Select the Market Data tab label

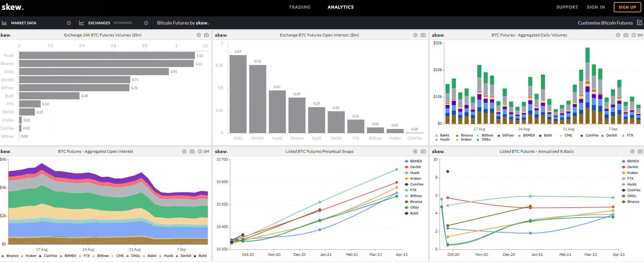coord(23,23)
